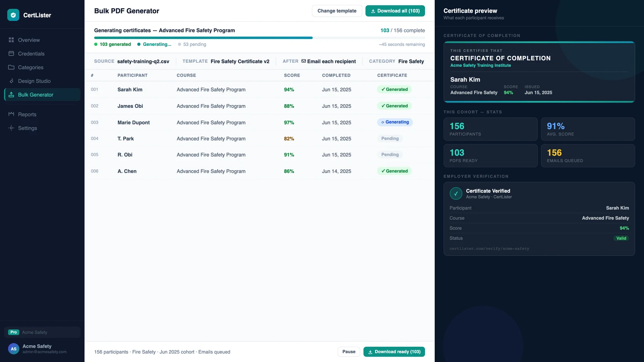Open Overview via its grid icon

click(11, 40)
